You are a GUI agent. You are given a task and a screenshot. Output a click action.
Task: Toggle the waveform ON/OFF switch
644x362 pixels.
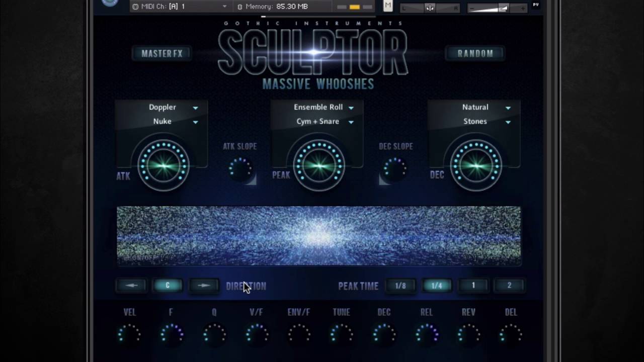(141, 258)
